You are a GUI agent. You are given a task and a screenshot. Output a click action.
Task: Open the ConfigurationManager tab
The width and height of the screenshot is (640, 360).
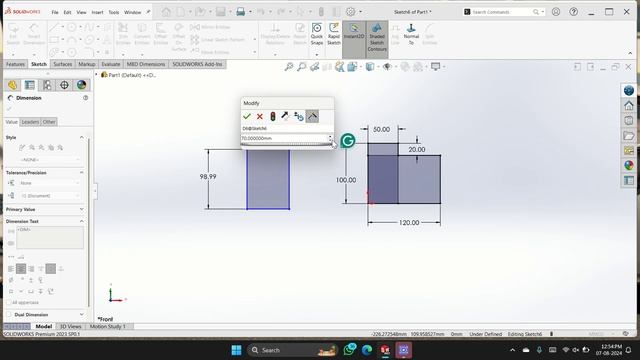click(x=47, y=85)
